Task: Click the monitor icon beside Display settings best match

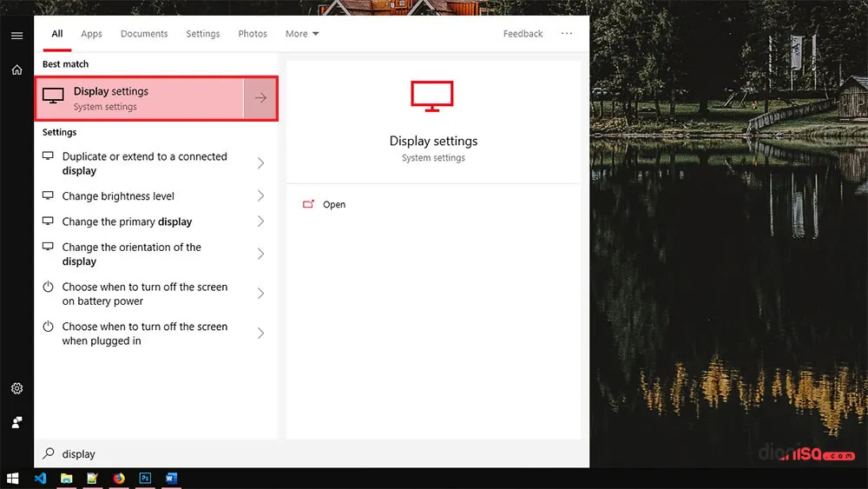Action: pyautogui.click(x=53, y=96)
